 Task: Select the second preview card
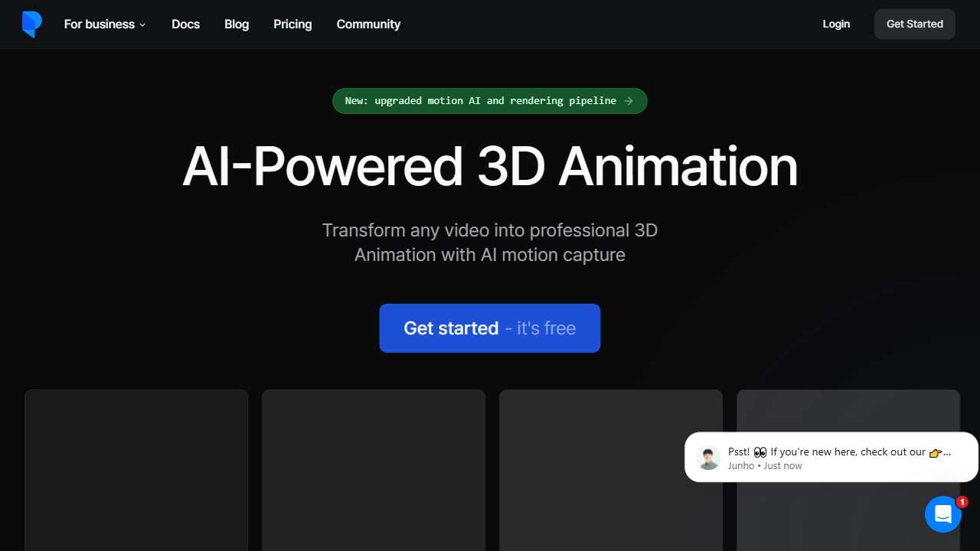tap(374, 470)
